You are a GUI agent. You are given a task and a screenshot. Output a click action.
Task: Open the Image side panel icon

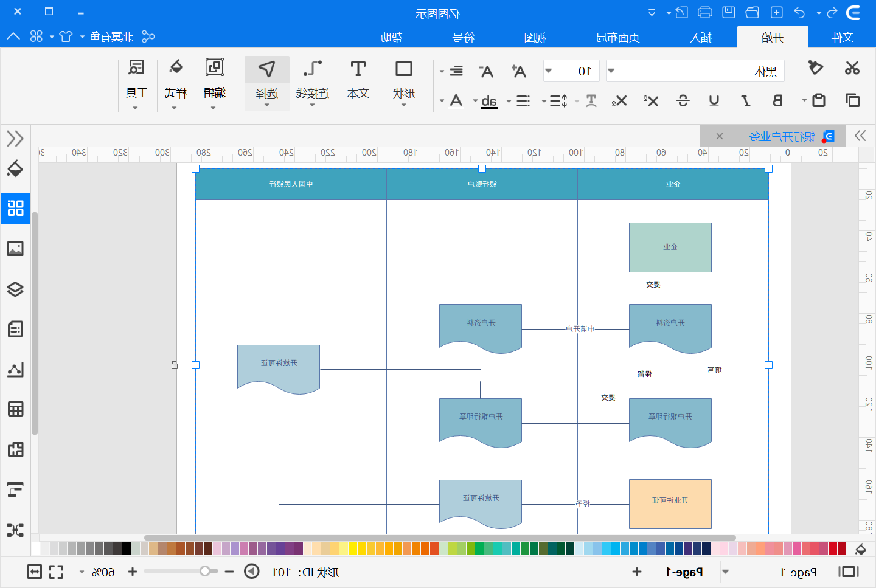point(15,249)
